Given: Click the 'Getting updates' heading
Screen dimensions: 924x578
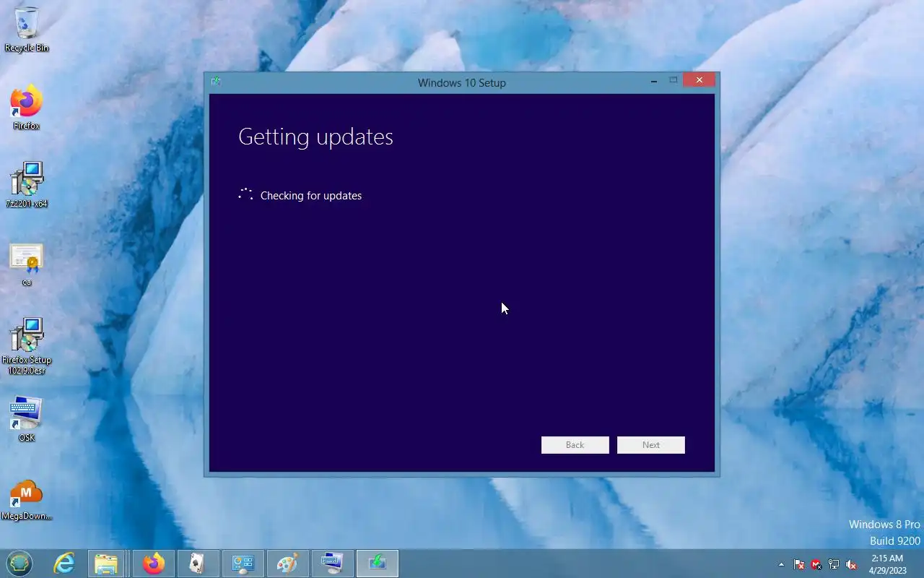Looking at the screenshot, I should point(315,137).
